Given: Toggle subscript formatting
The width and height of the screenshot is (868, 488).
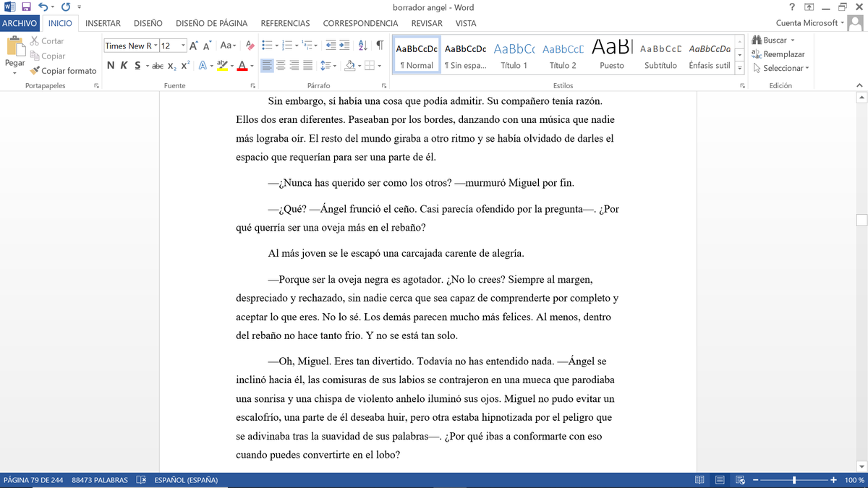Looking at the screenshot, I should click(x=171, y=65).
